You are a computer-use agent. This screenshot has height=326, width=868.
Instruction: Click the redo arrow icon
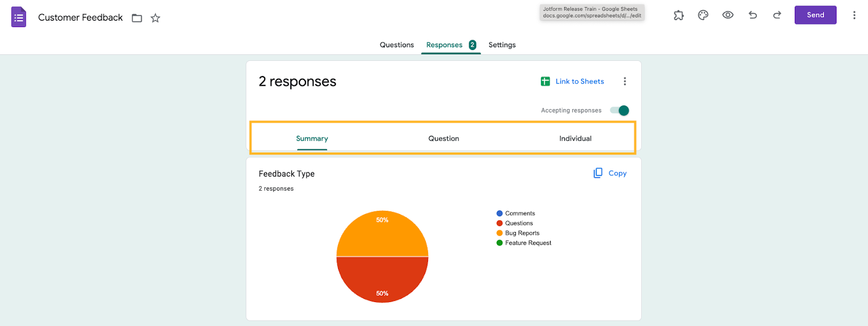coord(777,15)
